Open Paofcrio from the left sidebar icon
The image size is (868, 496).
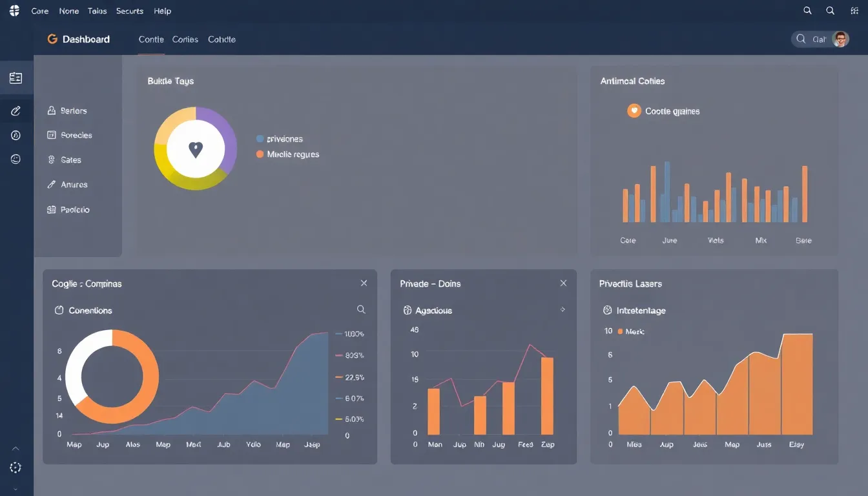(x=51, y=209)
